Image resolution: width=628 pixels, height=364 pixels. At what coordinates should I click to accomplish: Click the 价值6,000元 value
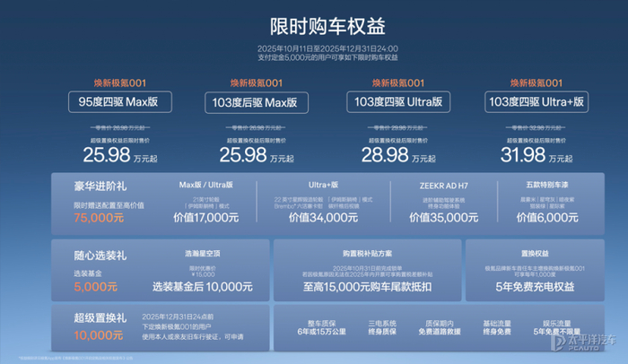click(547, 218)
